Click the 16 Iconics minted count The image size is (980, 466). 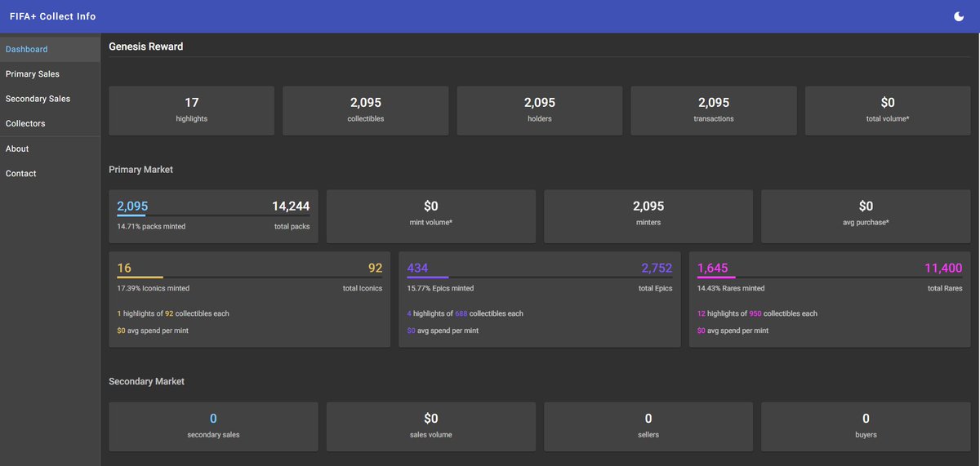pyautogui.click(x=124, y=268)
